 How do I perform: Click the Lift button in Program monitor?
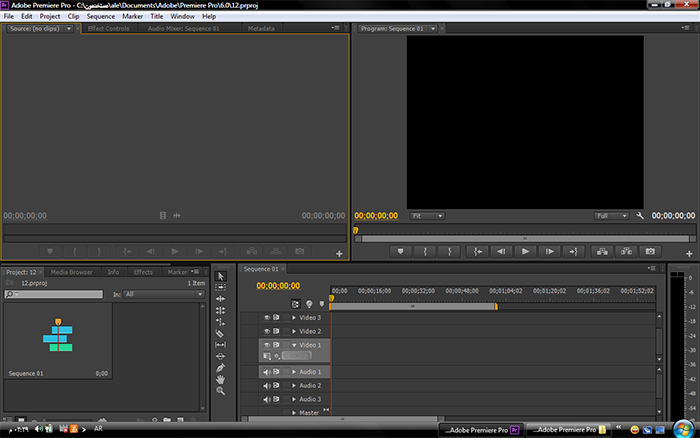pos(602,251)
